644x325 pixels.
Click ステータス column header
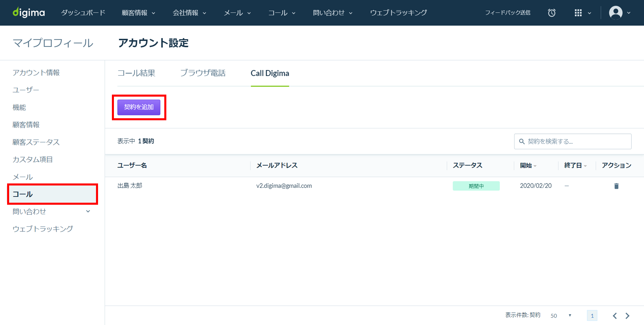coord(468,166)
